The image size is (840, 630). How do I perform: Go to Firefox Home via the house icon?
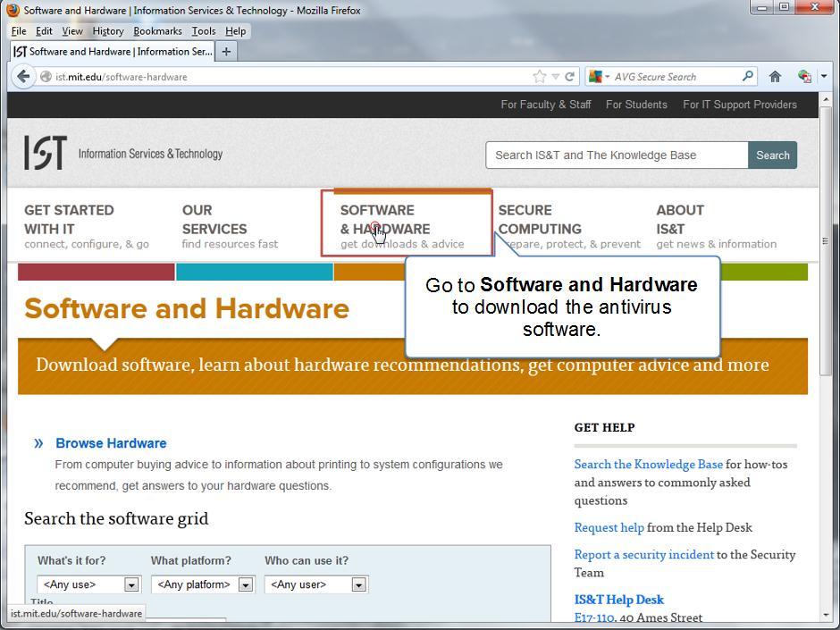pyautogui.click(x=775, y=77)
